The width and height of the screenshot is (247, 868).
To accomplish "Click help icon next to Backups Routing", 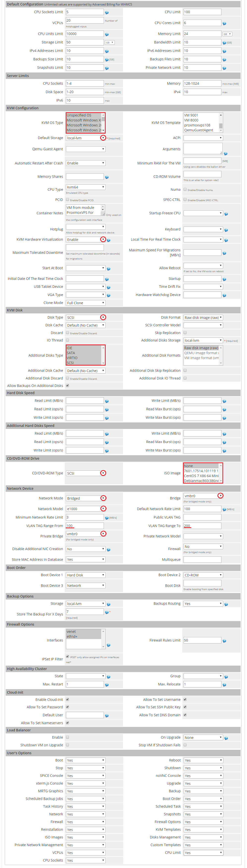I will (226, 604).
